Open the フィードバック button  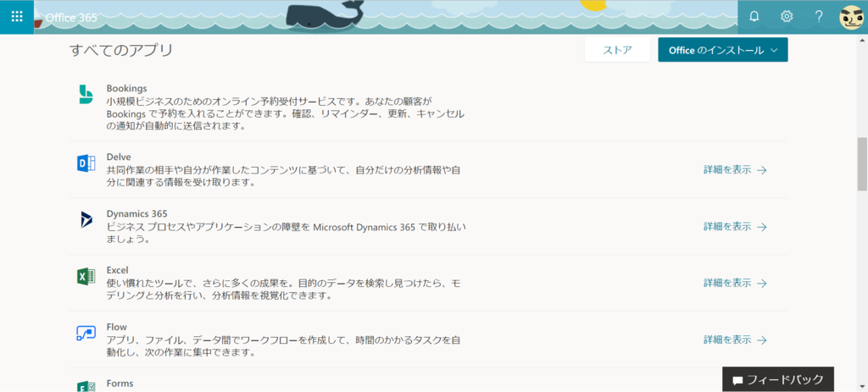[x=778, y=379]
